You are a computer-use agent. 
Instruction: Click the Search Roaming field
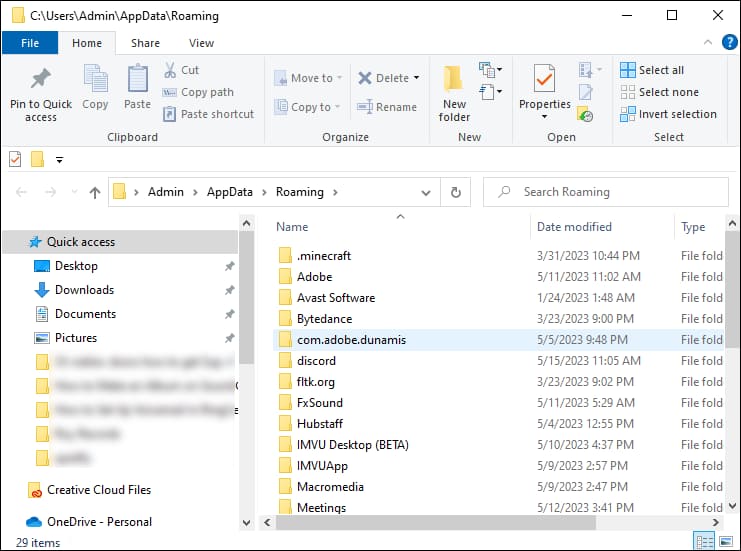pos(605,192)
